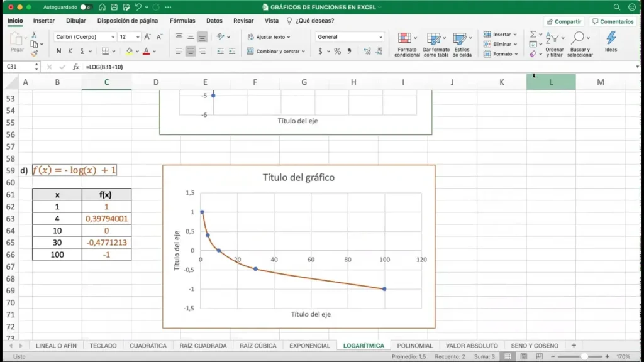Open the Comentarios panel button
Screen dimensions: 644x362
612,21
